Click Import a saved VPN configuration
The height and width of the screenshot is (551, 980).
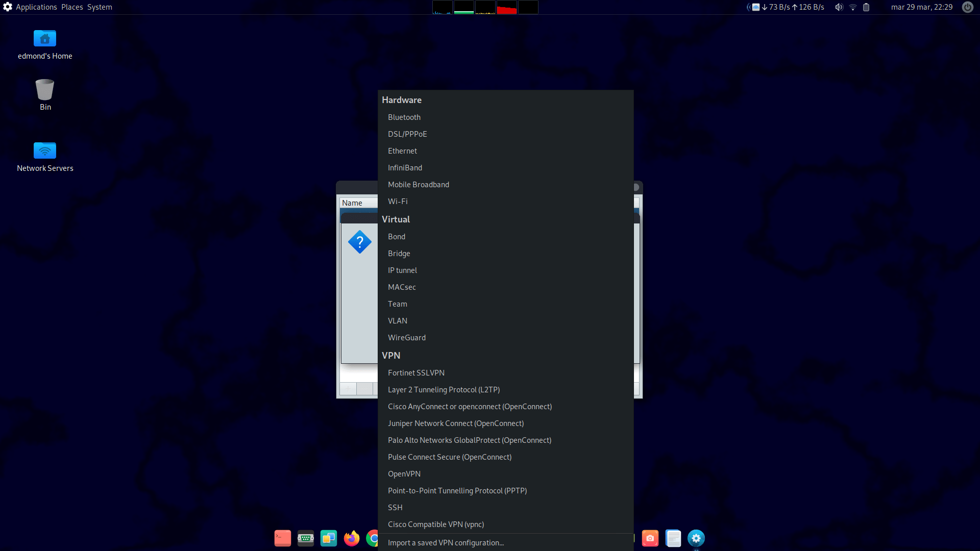445,542
